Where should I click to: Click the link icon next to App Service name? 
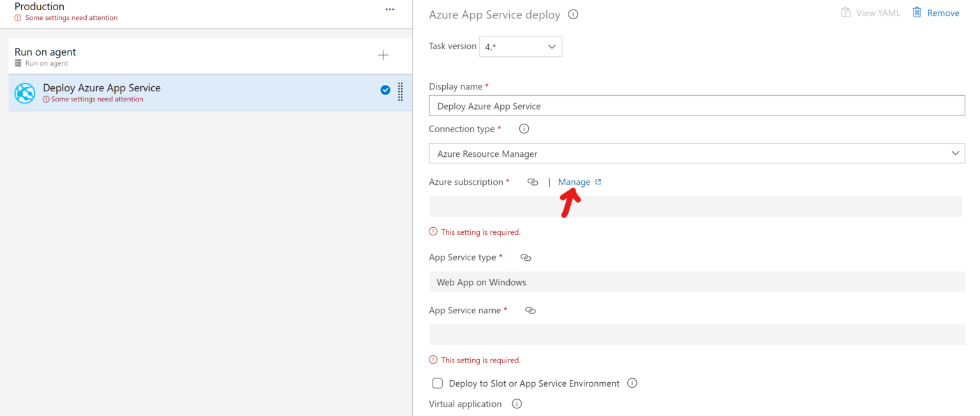click(x=530, y=311)
